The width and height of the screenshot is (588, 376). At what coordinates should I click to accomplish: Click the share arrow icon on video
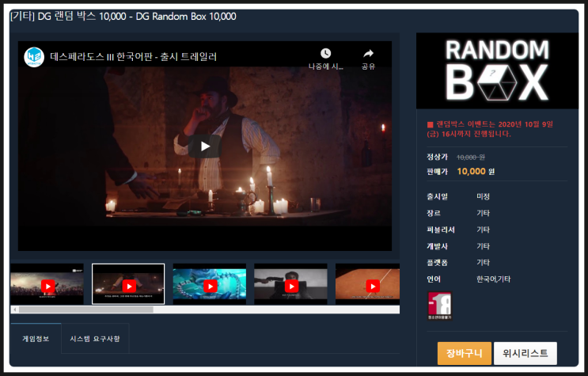[x=368, y=54]
